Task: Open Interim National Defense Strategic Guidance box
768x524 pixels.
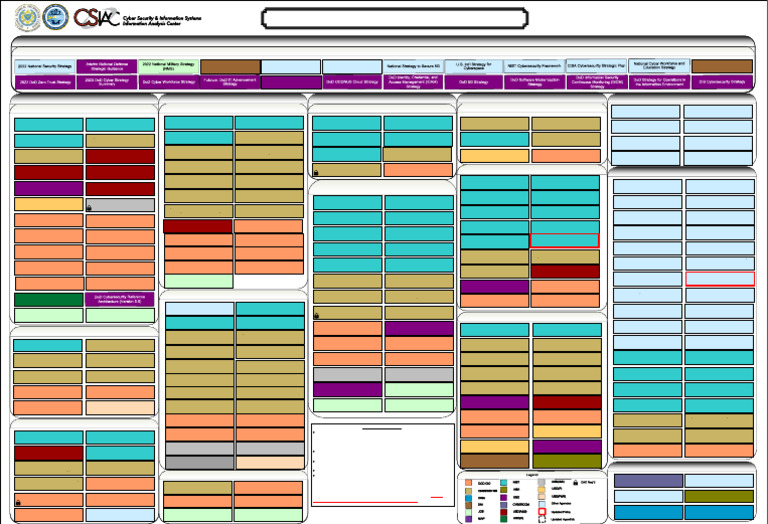Action: click(x=107, y=66)
